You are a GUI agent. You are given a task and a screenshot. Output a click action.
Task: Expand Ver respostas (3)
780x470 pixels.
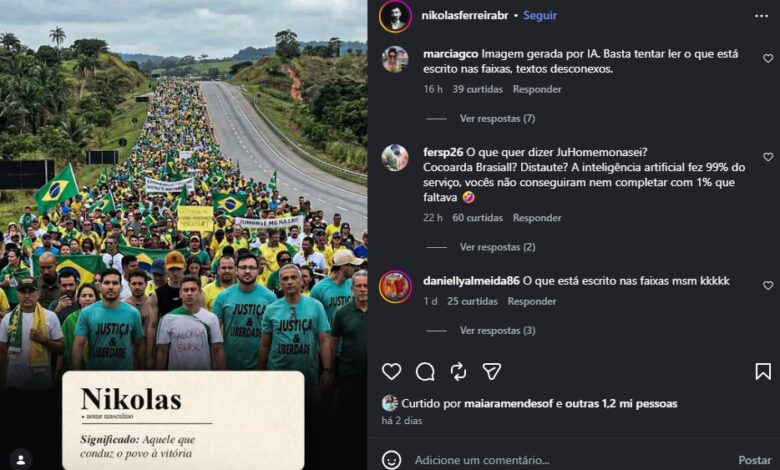tap(497, 330)
